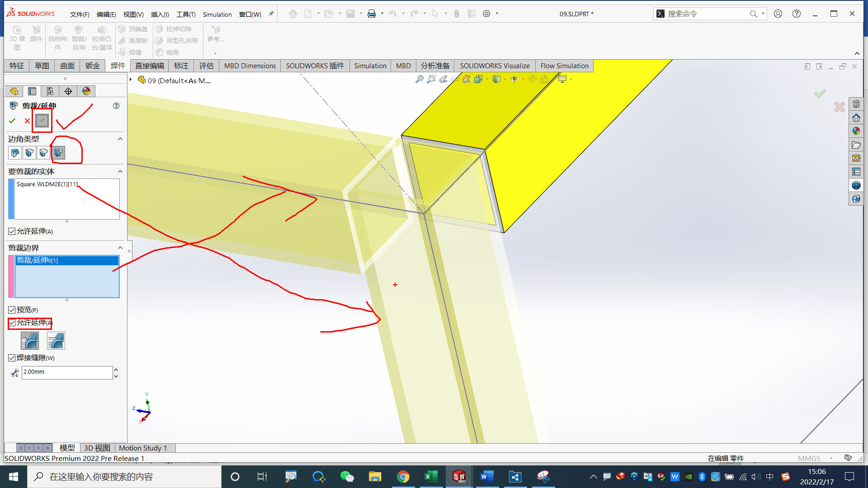Click the red cancel X in property manager
Viewport: 868px width, 488px height.
click(27, 121)
